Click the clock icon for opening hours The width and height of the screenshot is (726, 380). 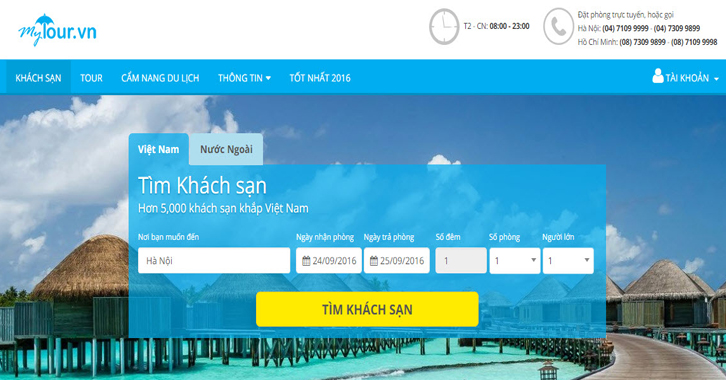(x=444, y=27)
